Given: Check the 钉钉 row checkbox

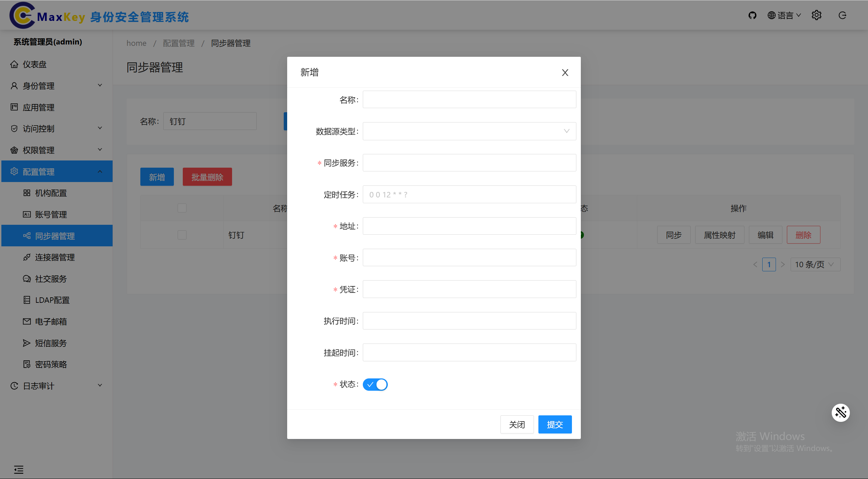Looking at the screenshot, I should tap(182, 235).
